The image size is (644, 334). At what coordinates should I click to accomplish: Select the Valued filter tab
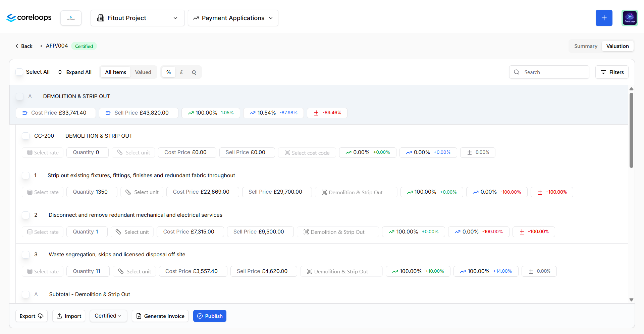pos(143,72)
